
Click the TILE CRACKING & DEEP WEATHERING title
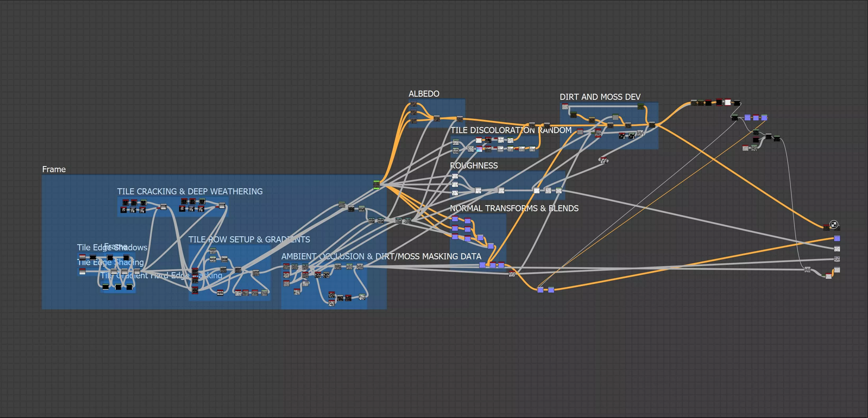pyautogui.click(x=190, y=191)
